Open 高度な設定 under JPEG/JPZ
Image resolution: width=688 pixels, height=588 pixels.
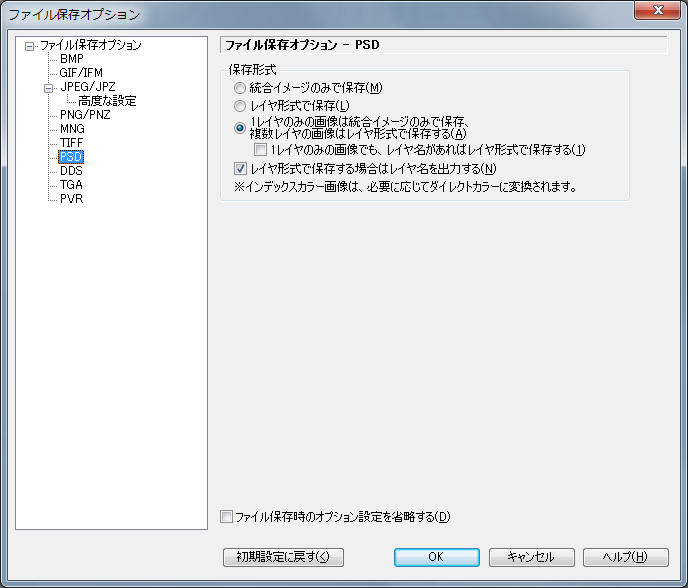coord(107,100)
